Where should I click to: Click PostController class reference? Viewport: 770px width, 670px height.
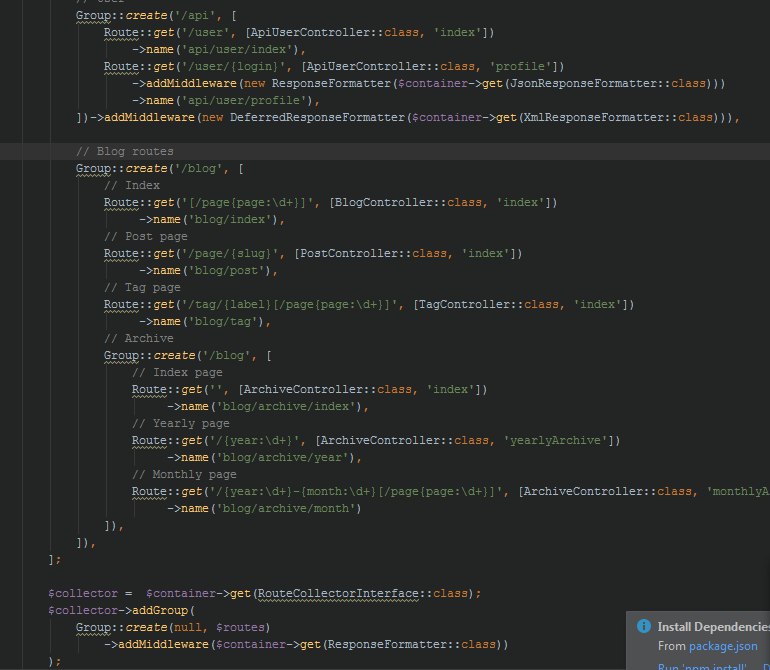click(x=349, y=253)
